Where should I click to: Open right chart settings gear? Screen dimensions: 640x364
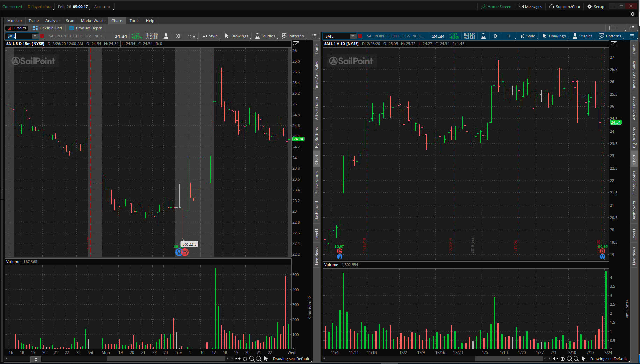point(496,36)
